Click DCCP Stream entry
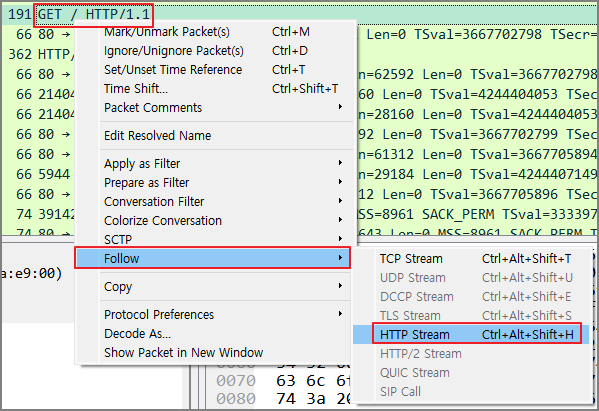 click(x=472, y=296)
